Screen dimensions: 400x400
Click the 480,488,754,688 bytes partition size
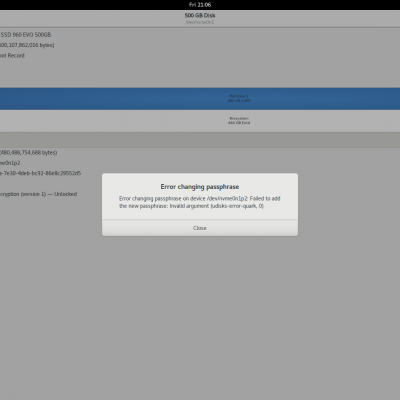(29, 152)
